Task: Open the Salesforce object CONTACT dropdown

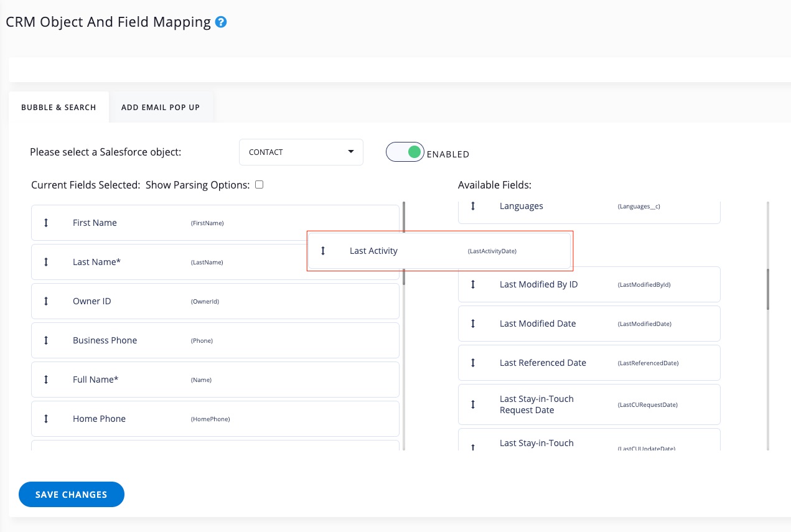Action: click(x=301, y=152)
